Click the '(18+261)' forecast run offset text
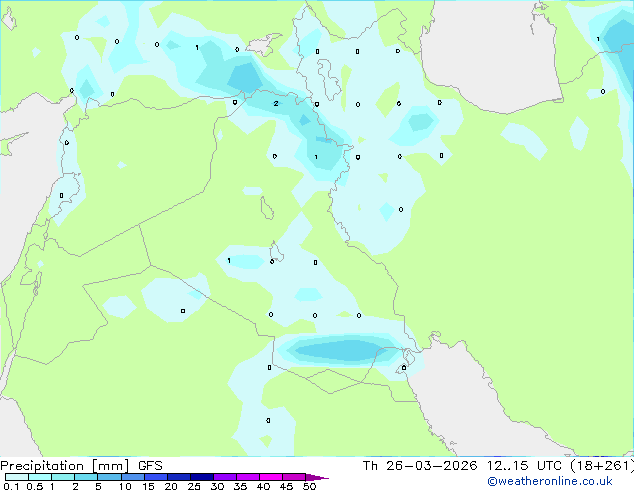 pyautogui.click(x=602, y=466)
